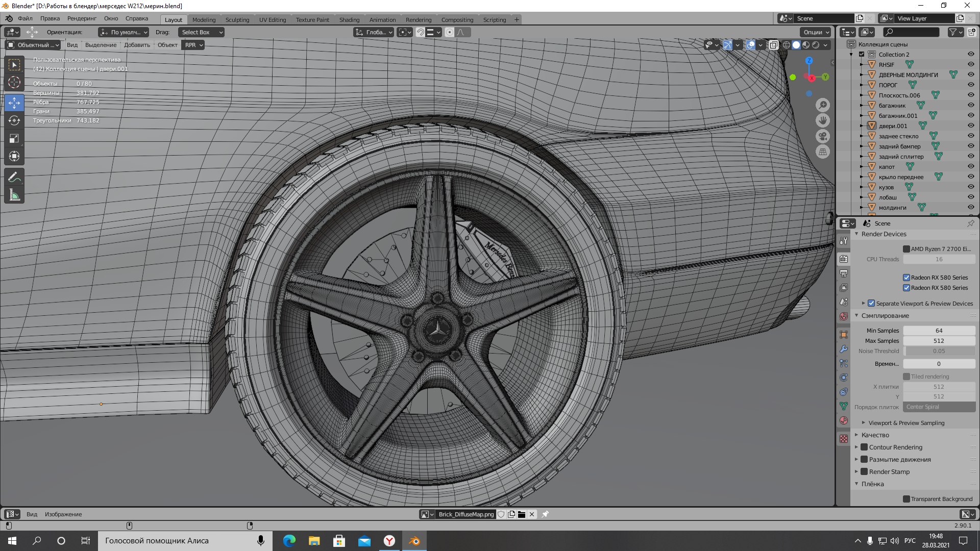The image size is (980, 551).
Task: Open the Texture properties tab
Action: [x=844, y=439]
